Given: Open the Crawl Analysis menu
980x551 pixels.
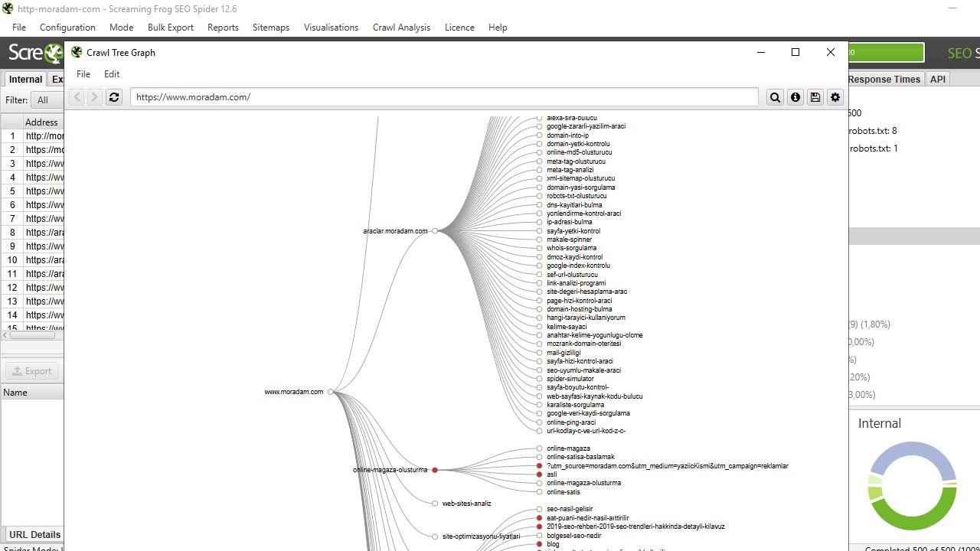Looking at the screenshot, I should click(x=401, y=27).
